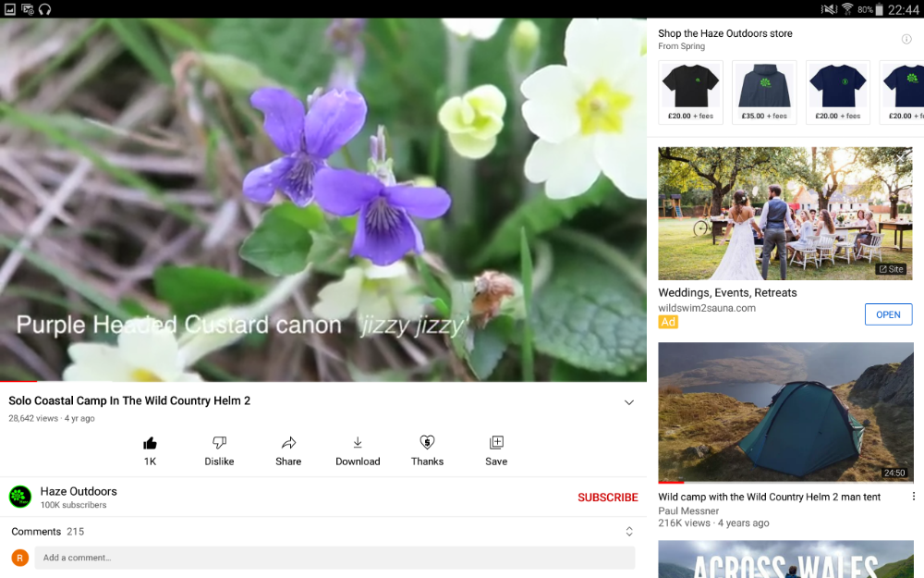Tap the 'Comments 215' label
Viewport: 924px width, 578px height.
pos(48,532)
